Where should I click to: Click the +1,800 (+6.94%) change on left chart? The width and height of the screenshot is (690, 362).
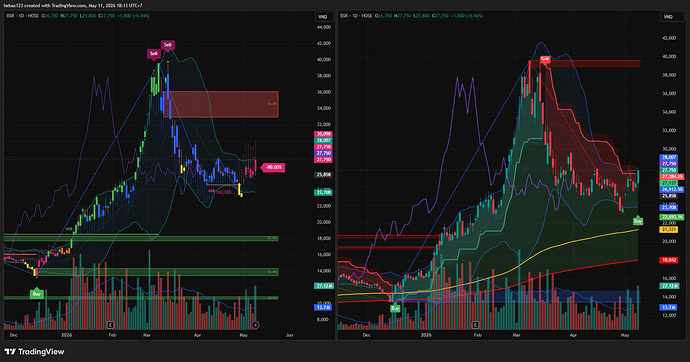(133, 16)
